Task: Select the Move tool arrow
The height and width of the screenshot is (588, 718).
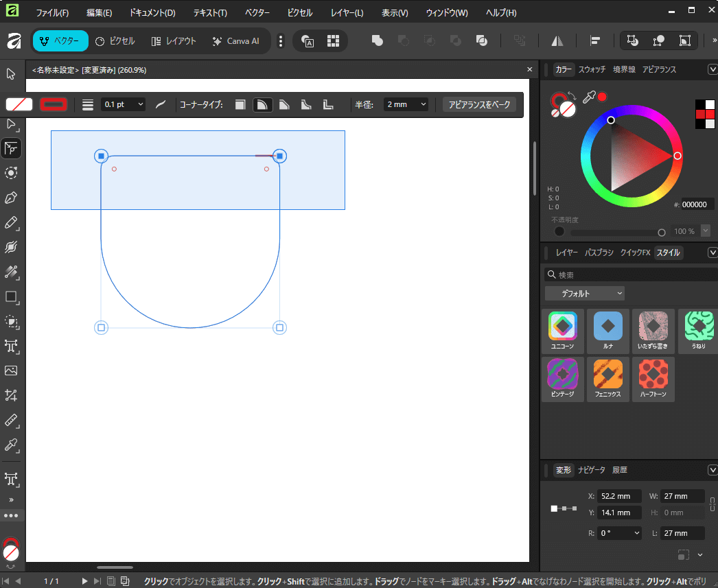Action: 11,74
